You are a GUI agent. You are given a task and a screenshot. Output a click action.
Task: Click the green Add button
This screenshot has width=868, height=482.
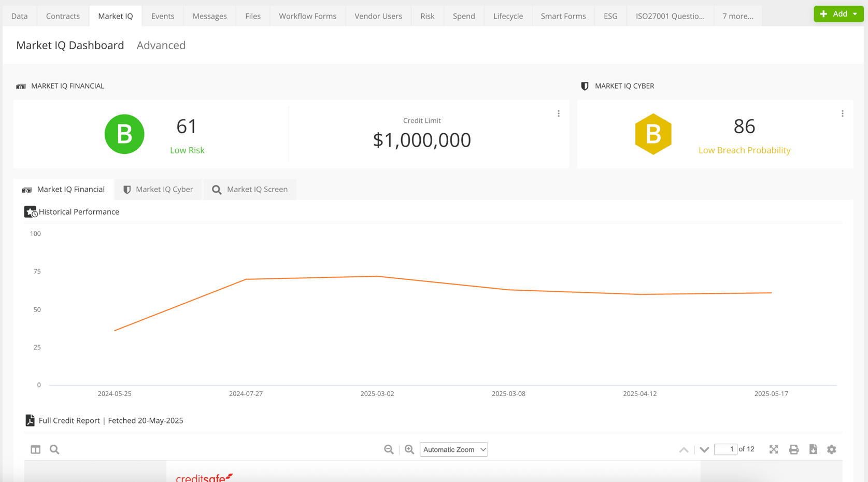838,13
